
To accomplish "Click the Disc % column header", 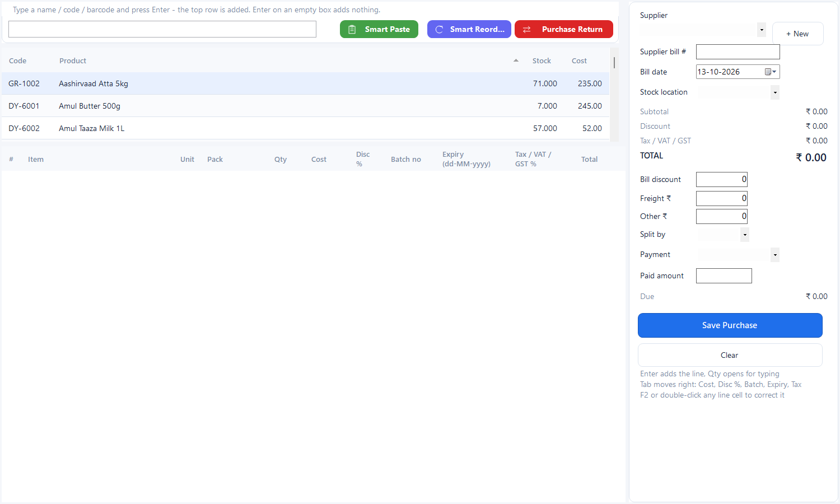I will pyautogui.click(x=363, y=159).
